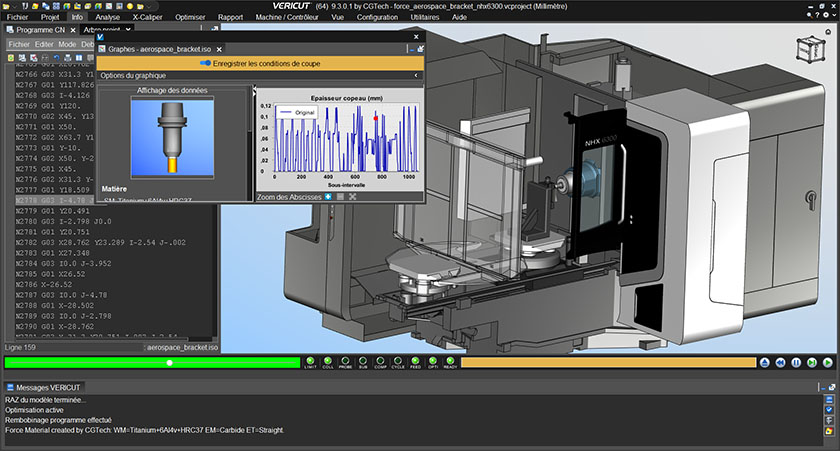Click the tool preview thumbnail image

point(174,138)
